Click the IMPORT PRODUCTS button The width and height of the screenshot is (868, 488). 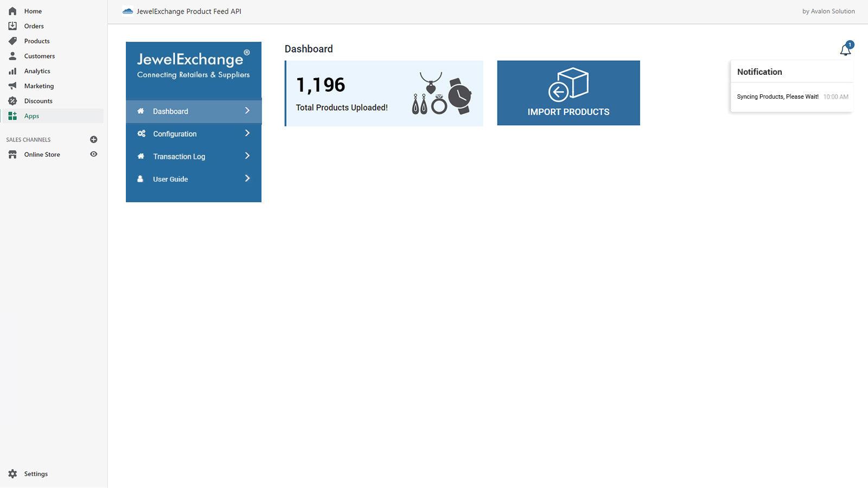[x=568, y=92]
